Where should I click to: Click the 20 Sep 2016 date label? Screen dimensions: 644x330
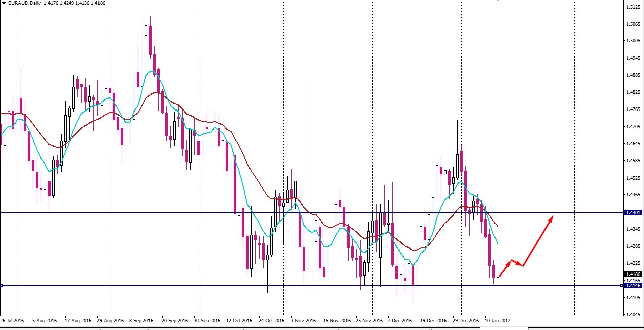click(175, 320)
